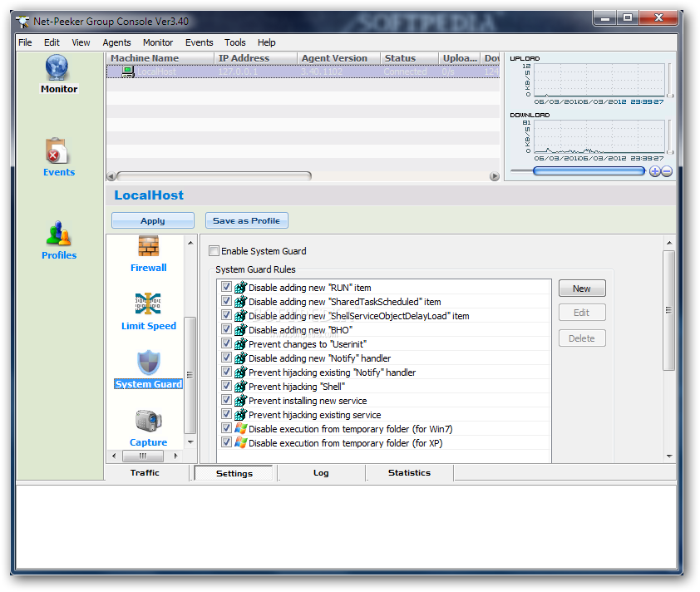This screenshot has height=592, width=700.
Task: Switch to the Settings tab
Action: point(234,473)
